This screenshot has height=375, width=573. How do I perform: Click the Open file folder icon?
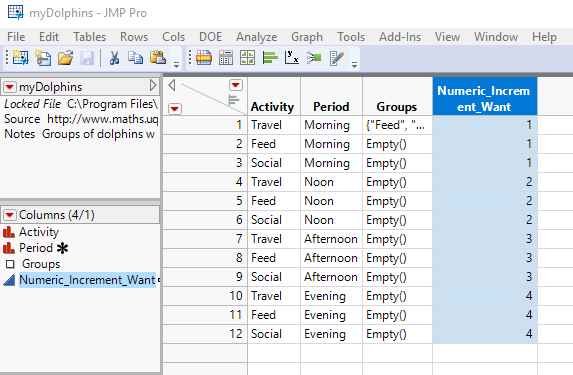65,58
